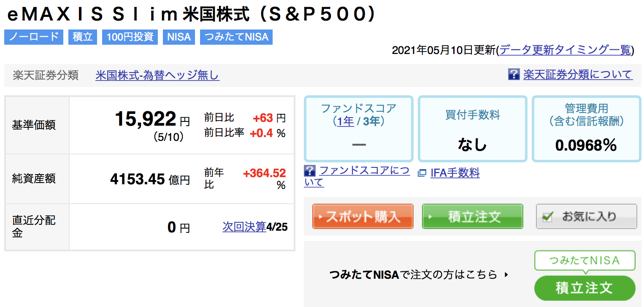Screen dimensions: 644x307
Task: Open the 次回決算 link
Action: pyautogui.click(x=244, y=227)
